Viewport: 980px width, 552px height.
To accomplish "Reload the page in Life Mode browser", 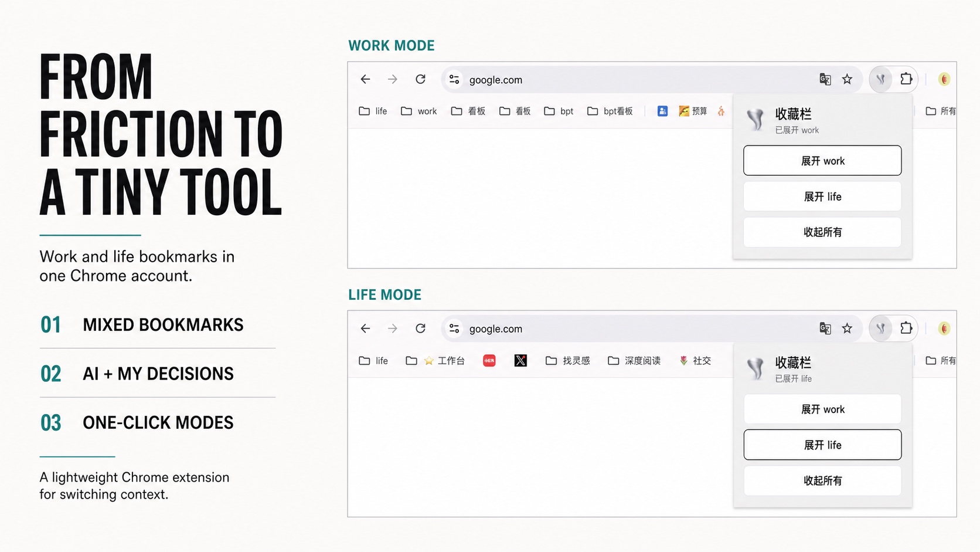I will pos(420,329).
